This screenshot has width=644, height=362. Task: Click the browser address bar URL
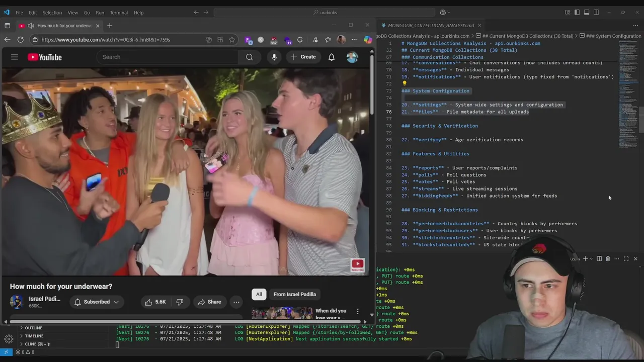[106, 40]
